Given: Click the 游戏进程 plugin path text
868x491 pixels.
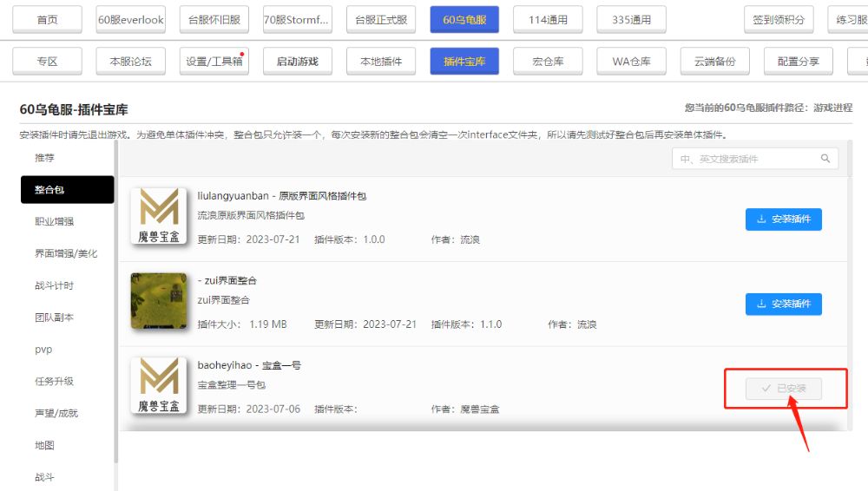Looking at the screenshot, I should pyautogui.click(x=832, y=108).
